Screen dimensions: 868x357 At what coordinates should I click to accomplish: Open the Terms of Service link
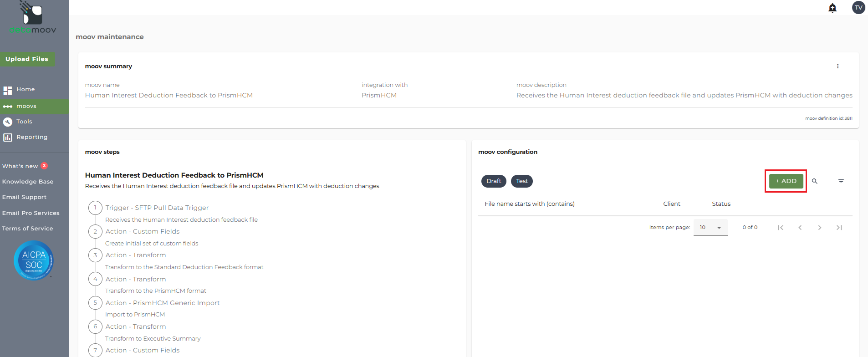[x=27, y=229]
